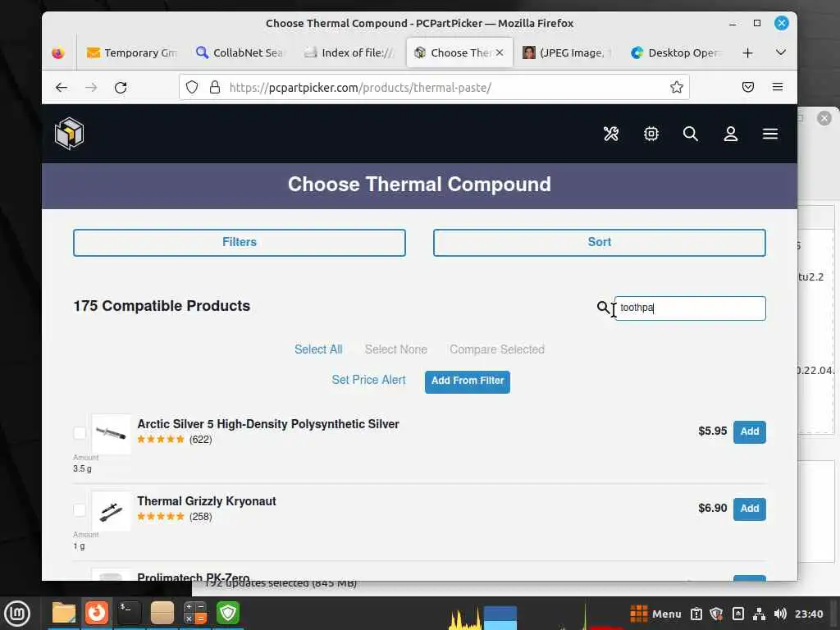
Task: Click the 175 Compatible Products heading
Action: 162,306
